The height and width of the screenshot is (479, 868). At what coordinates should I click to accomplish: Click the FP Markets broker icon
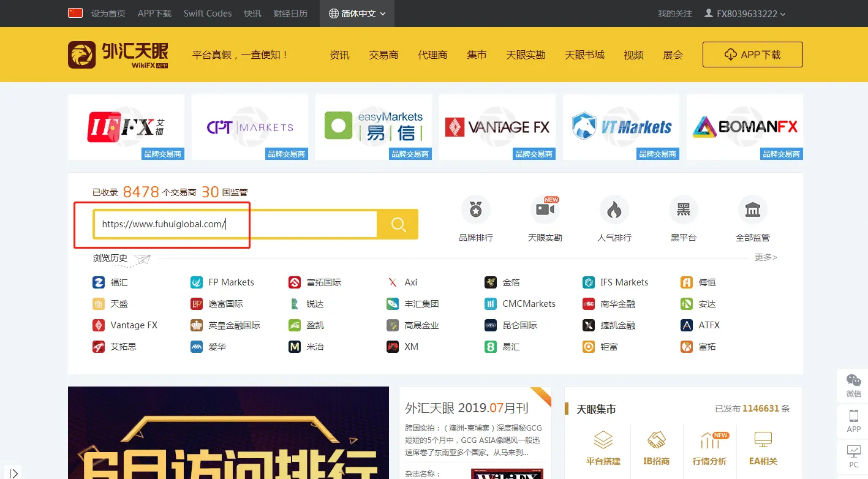click(x=197, y=282)
